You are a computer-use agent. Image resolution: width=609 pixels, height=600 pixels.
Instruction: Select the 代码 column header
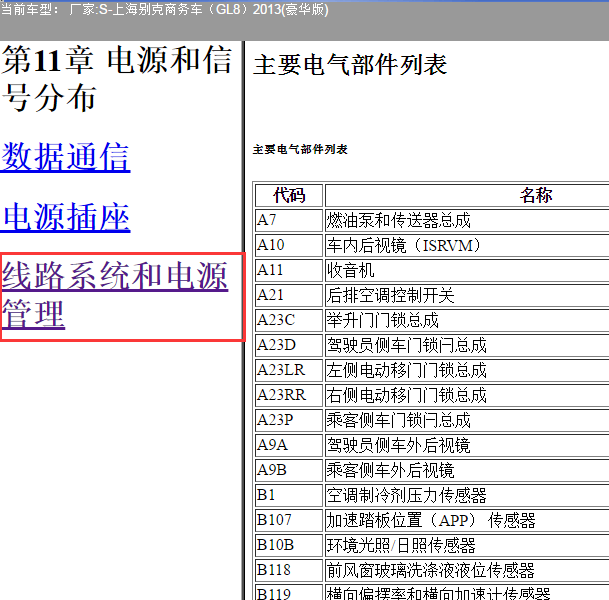point(289,195)
